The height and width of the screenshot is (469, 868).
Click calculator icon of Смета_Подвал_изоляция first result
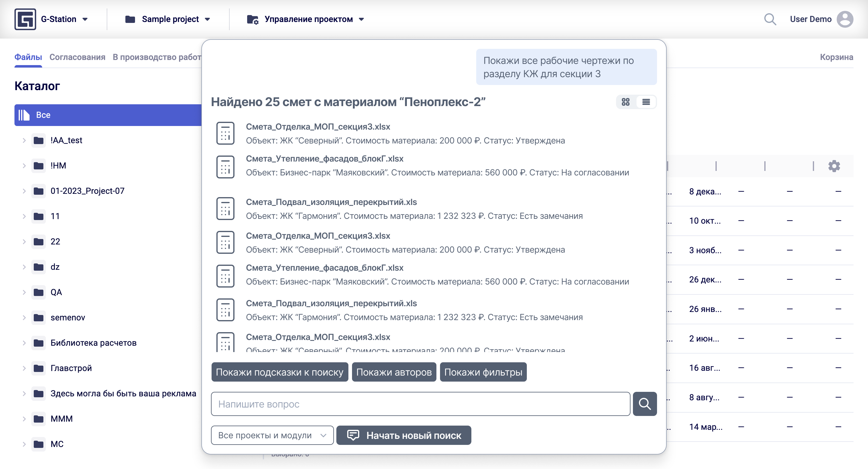click(225, 209)
